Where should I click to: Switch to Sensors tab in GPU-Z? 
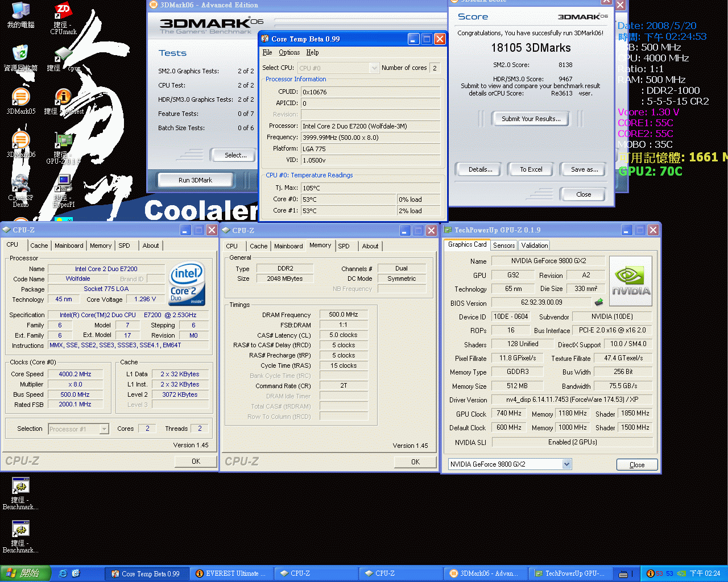tap(504, 245)
